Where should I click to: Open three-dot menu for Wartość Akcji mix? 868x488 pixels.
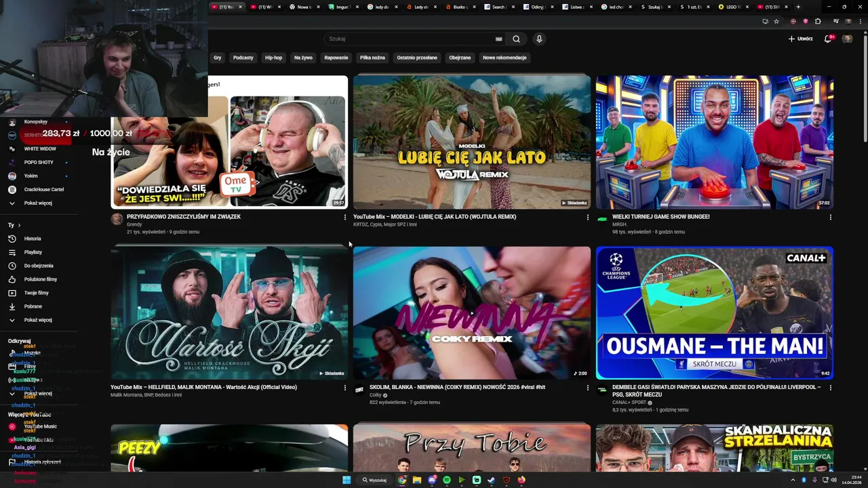344,388
